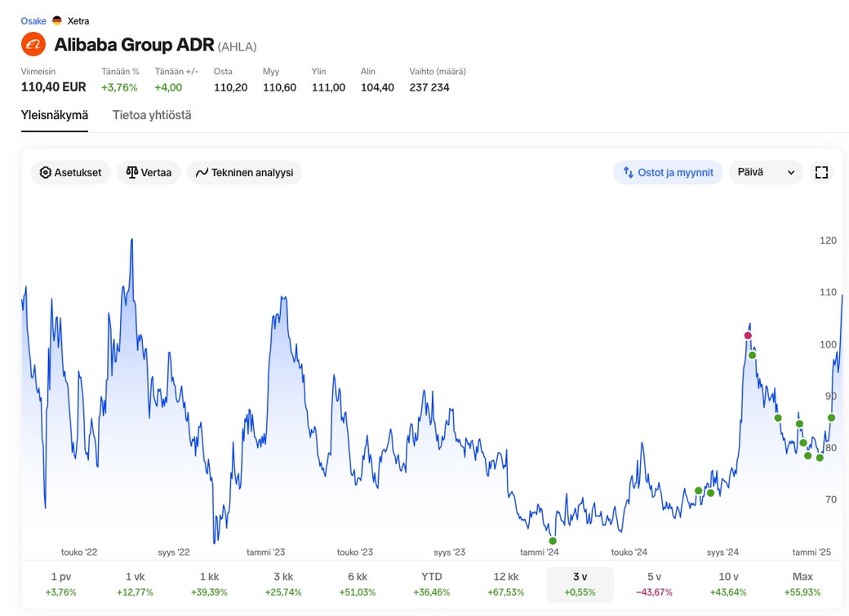Click the German flag icon next to Xetra
The image size is (849, 616).
point(57,20)
